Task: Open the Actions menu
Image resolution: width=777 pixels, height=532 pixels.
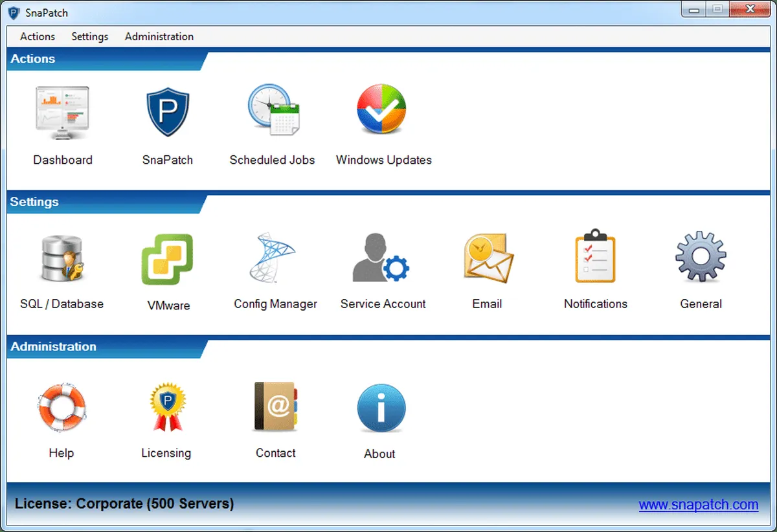Action: 38,37
